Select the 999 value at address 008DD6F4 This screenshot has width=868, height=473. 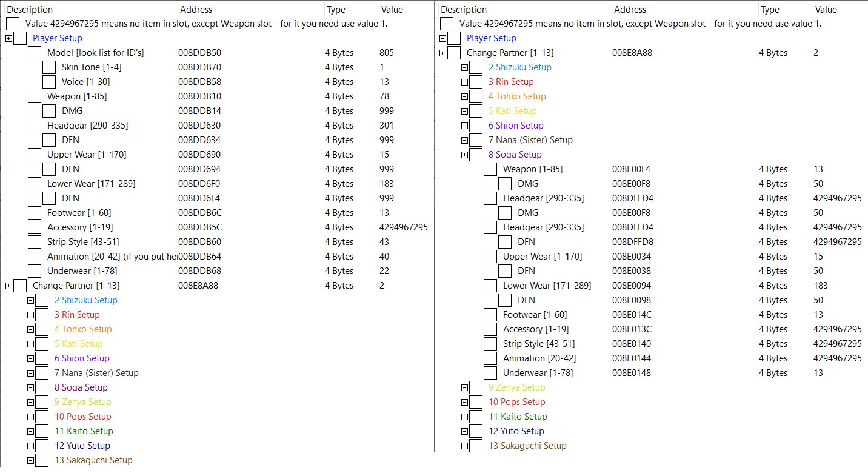click(387, 198)
